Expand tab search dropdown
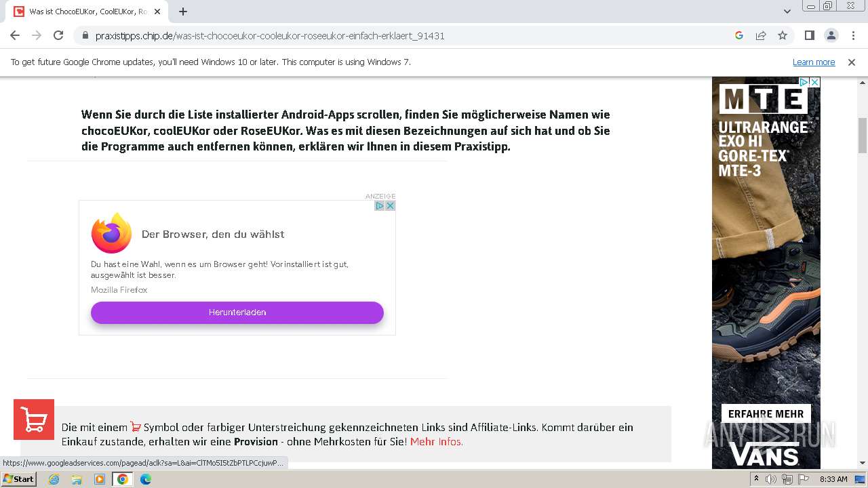This screenshot has height=488, width=868. (787, 12)
